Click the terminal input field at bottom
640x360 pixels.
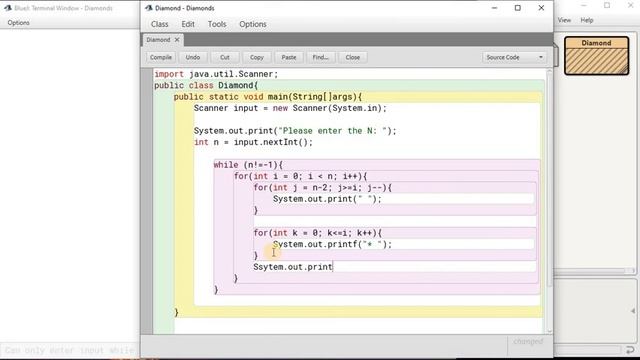[x=69, y=350]
